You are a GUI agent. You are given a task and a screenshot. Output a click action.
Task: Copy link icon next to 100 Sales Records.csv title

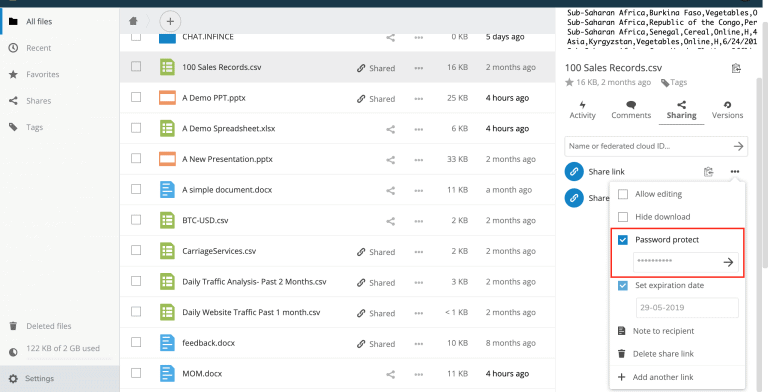click(x=736, y=68)
